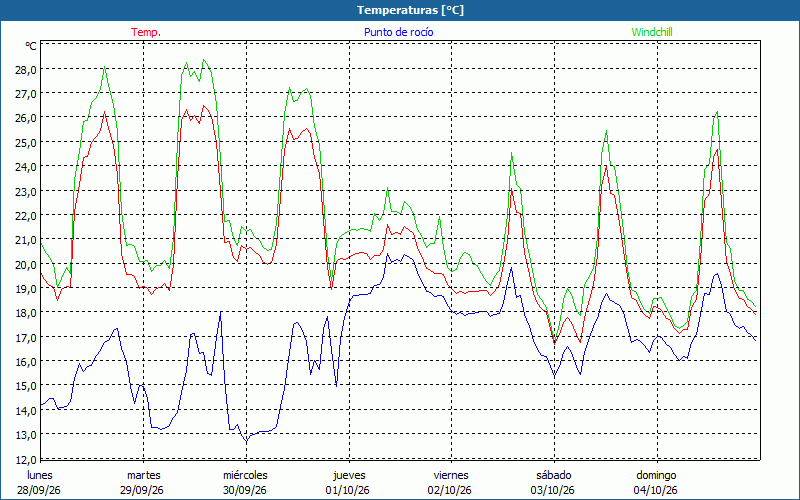This screenshot has height=500, width=800.
Task: Click the Temperaturas [°C] title bar
Action: pyautogui.click(x=400, y=10)
